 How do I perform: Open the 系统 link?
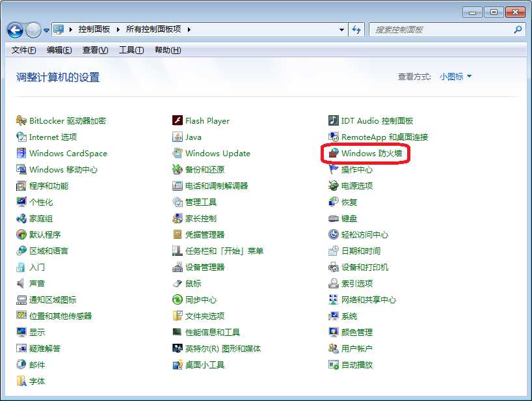tap(349, 316)
